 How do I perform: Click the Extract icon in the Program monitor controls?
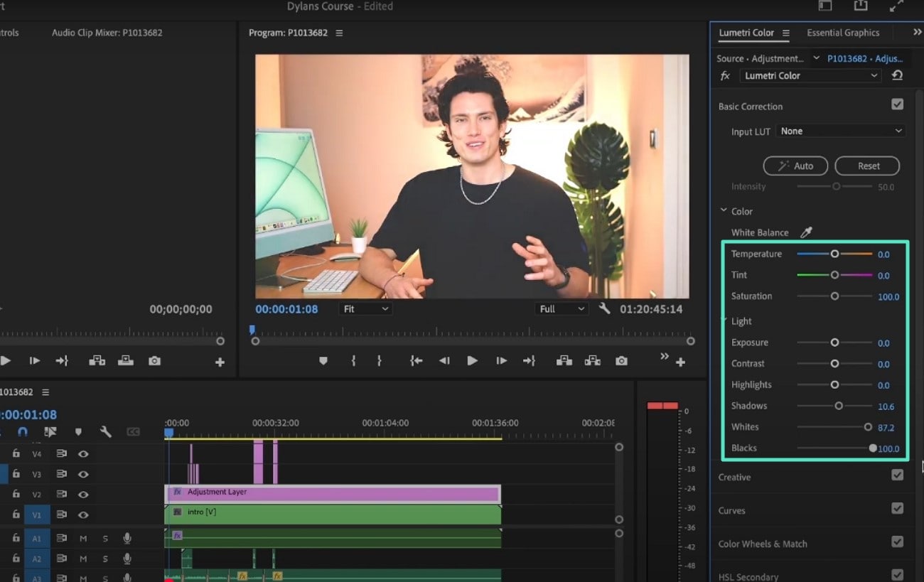coord(592,360)
